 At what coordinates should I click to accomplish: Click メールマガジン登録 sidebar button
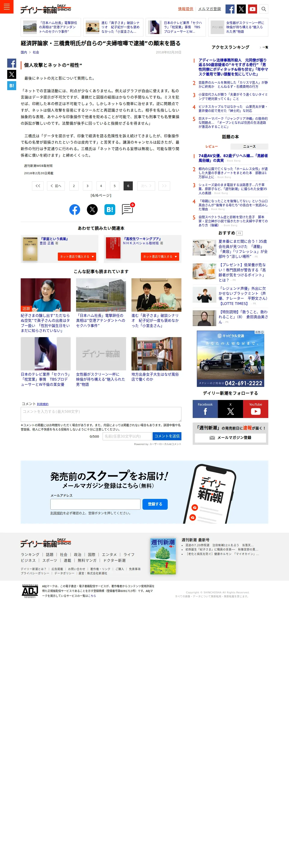point(230,438)
